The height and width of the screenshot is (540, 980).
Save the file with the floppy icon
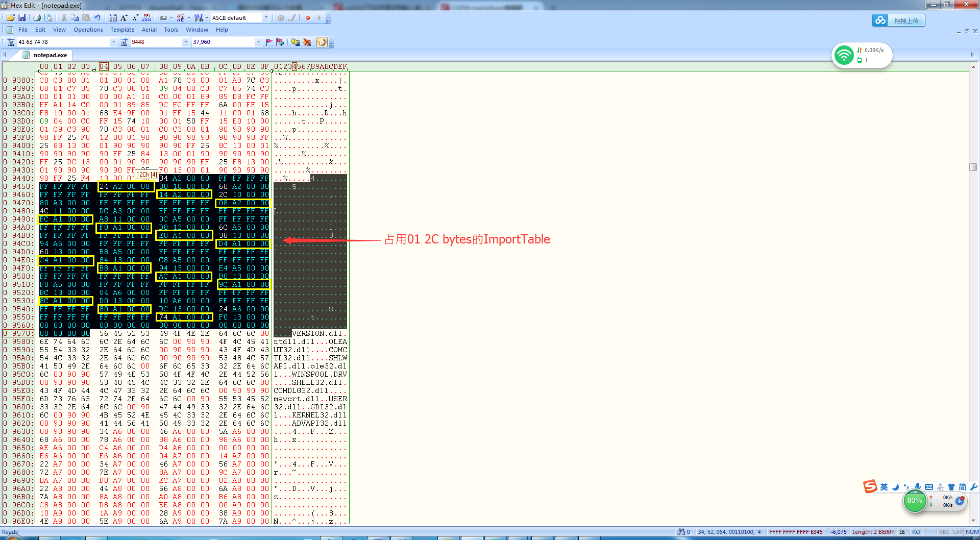(x=22, y=18)
